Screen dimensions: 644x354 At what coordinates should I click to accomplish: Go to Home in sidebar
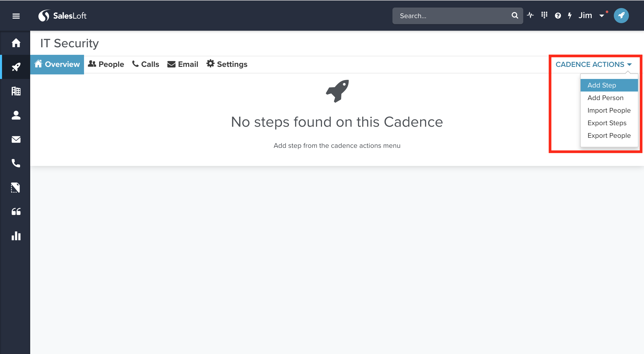click(x=16, y=43)
